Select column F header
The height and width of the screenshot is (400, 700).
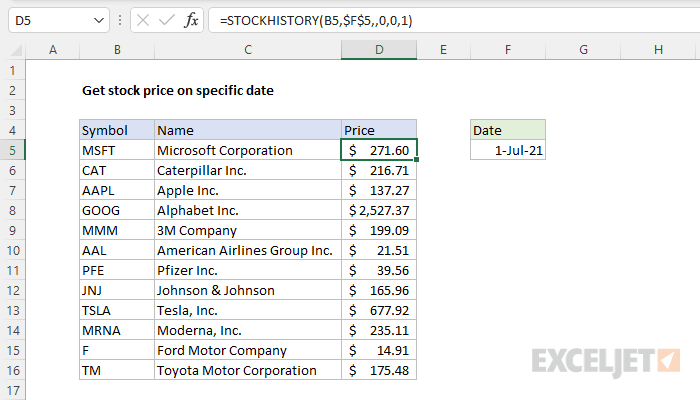pyautogui.click(x=508, y=50)
